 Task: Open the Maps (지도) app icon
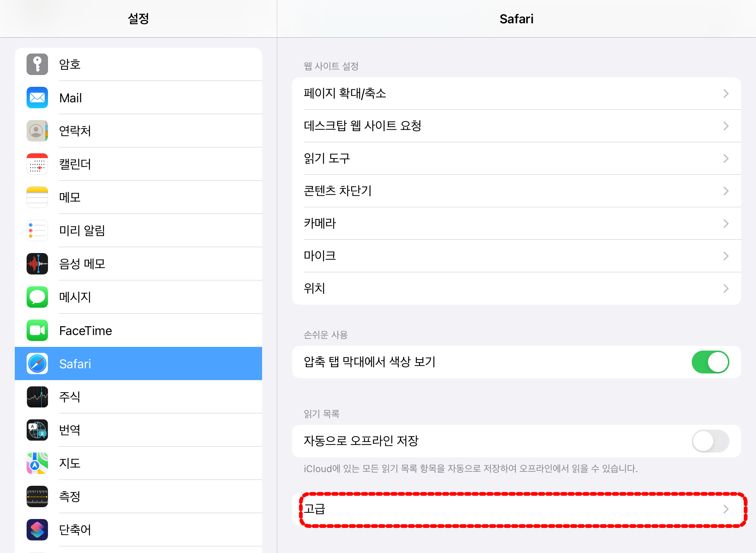click(x=37, y=463)
